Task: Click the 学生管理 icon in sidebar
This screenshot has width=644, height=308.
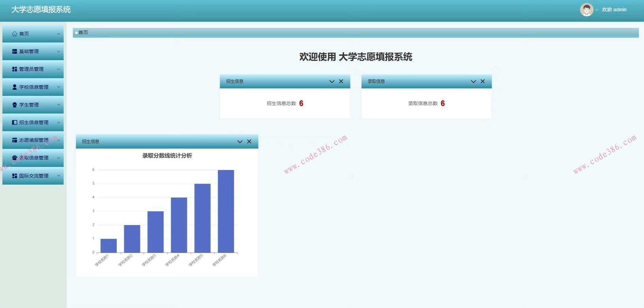Action: 15,105
